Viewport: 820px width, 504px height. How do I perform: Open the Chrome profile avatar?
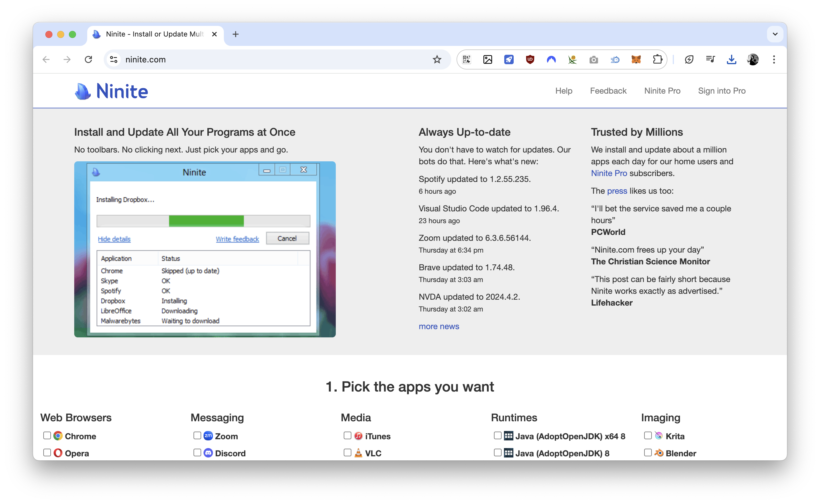point(753,59)
